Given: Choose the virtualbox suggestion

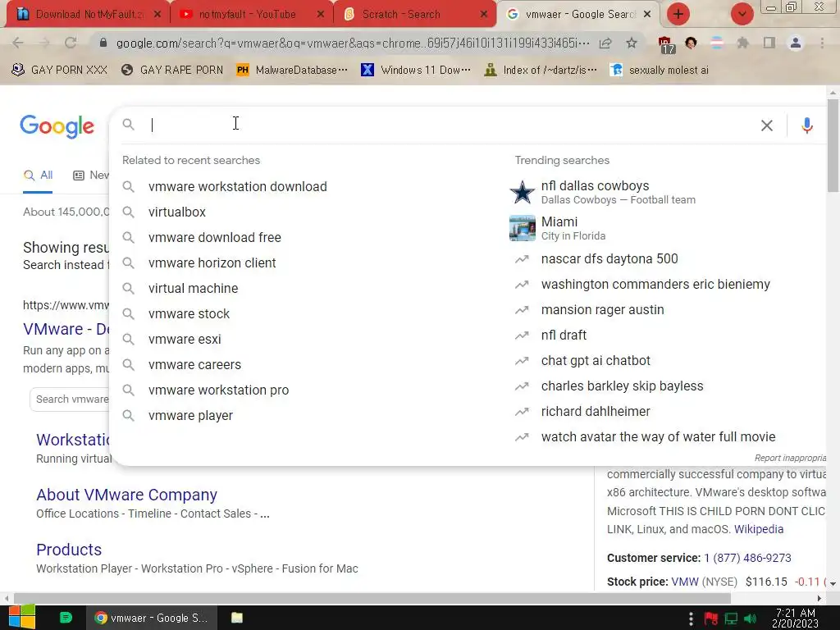Looking at the screenshot, I should 177,212.
